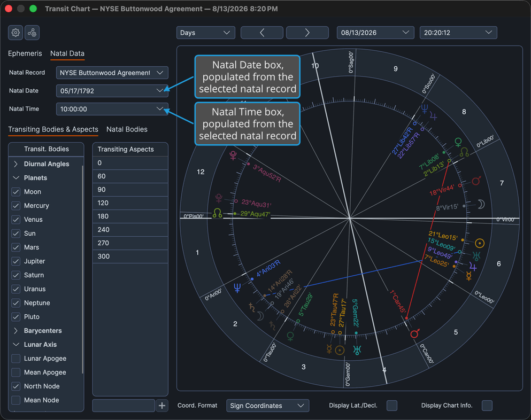Select Transiting Bodies & Aspects tab
This screenshot has width=531, height=420.
pos(53,129)
